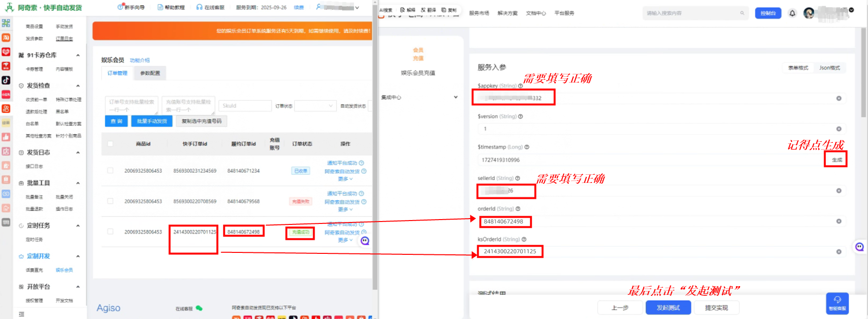Expand 更多 in the 充值成功 row
868x319 pixels.
(345, 240)
